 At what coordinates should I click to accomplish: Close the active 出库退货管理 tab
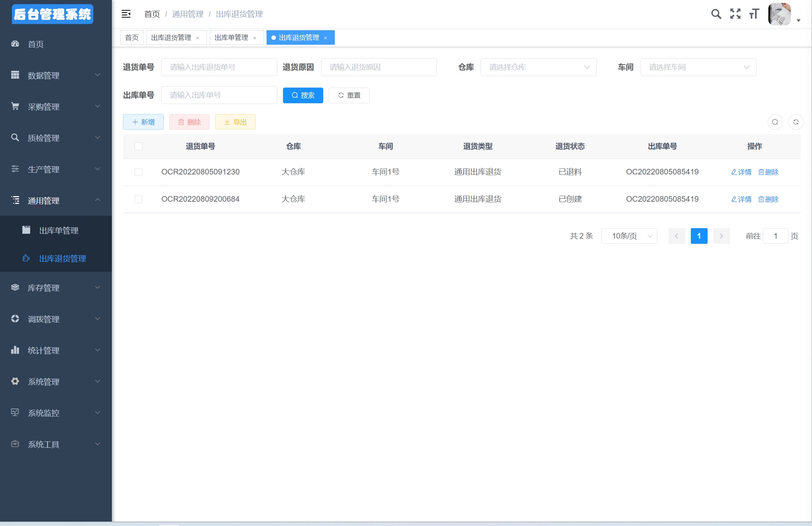[325, 38]
